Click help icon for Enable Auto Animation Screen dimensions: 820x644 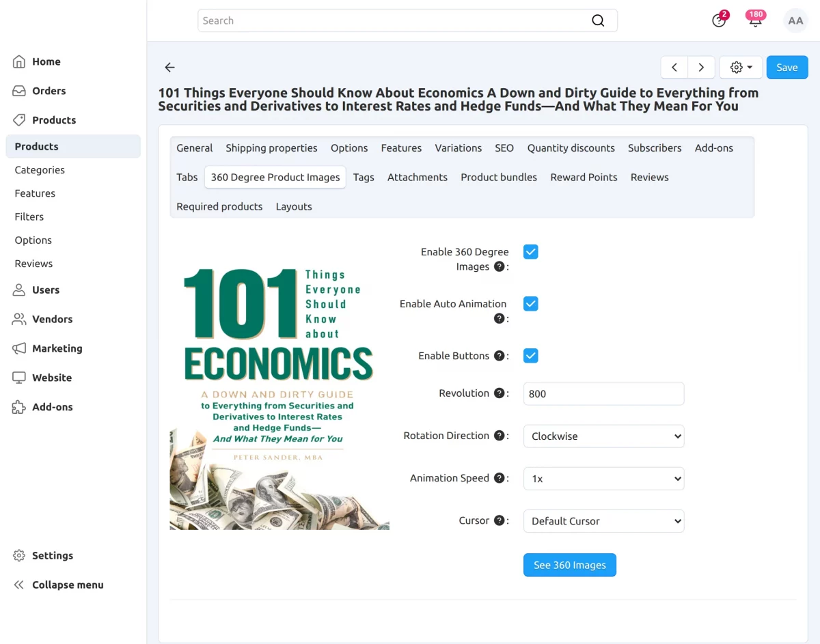[500, 319]
